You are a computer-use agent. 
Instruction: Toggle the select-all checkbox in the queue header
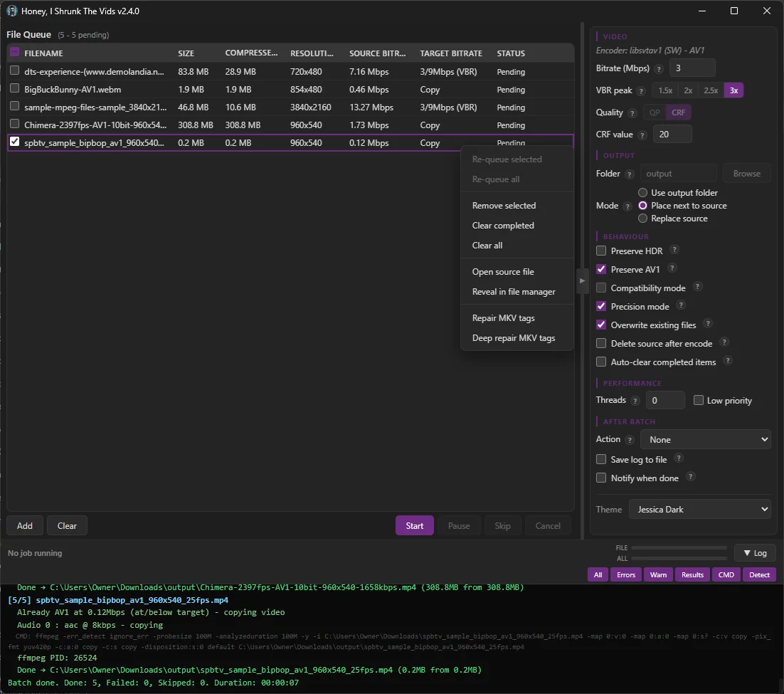14,52
